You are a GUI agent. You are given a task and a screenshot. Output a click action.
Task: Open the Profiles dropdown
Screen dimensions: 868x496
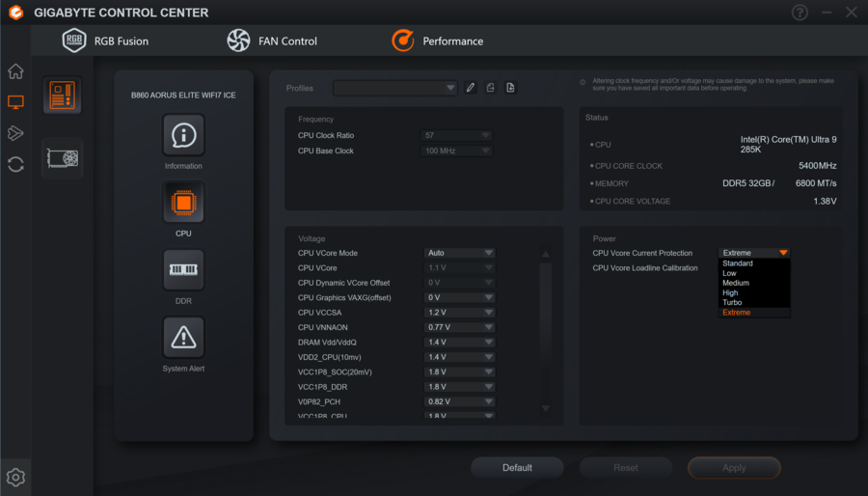(x=395, y=88)
